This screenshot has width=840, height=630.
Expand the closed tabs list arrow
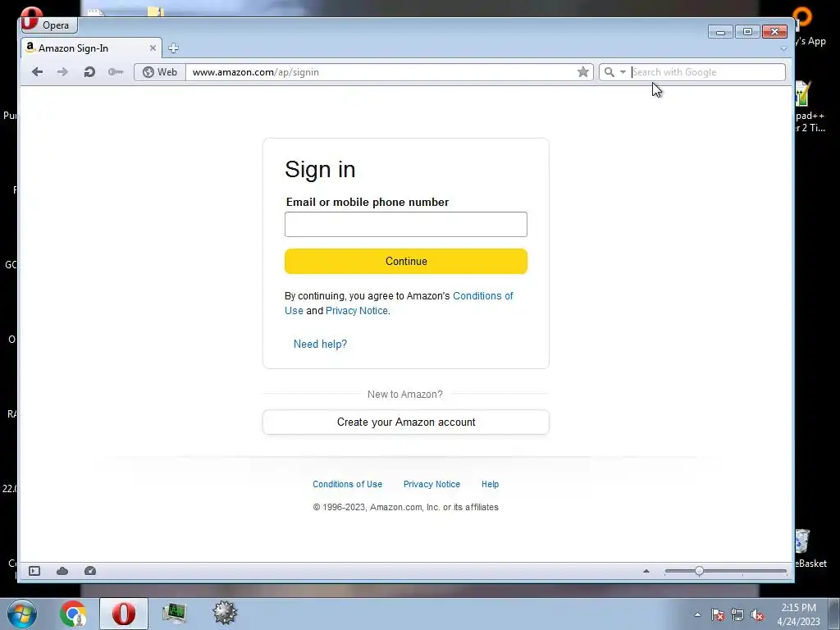pos(783,48)
